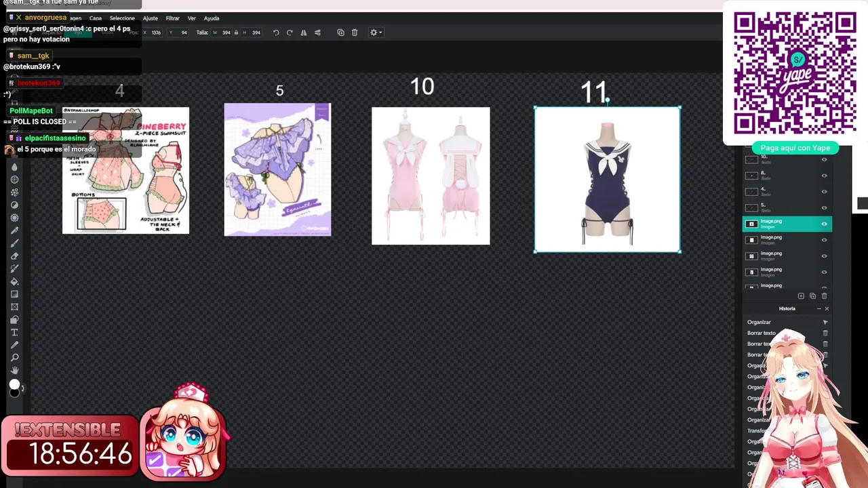Click the pink bodysuit image under number 10

(431, 176)
